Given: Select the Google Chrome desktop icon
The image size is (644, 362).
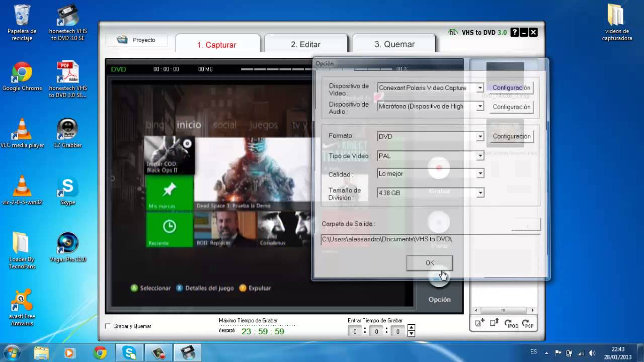Looking at the screenshot, I should (x=22, y=77).
